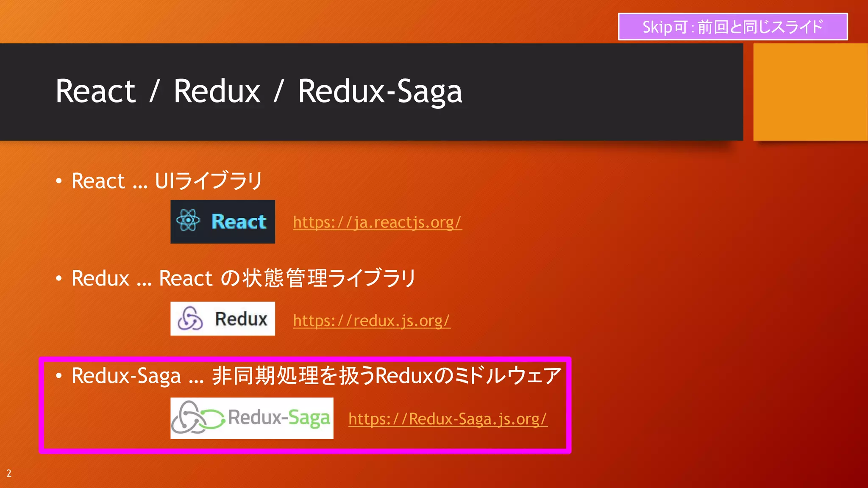Click the Redux wordmark in white badge
The image size is (868, 488).
pos(241,319)
